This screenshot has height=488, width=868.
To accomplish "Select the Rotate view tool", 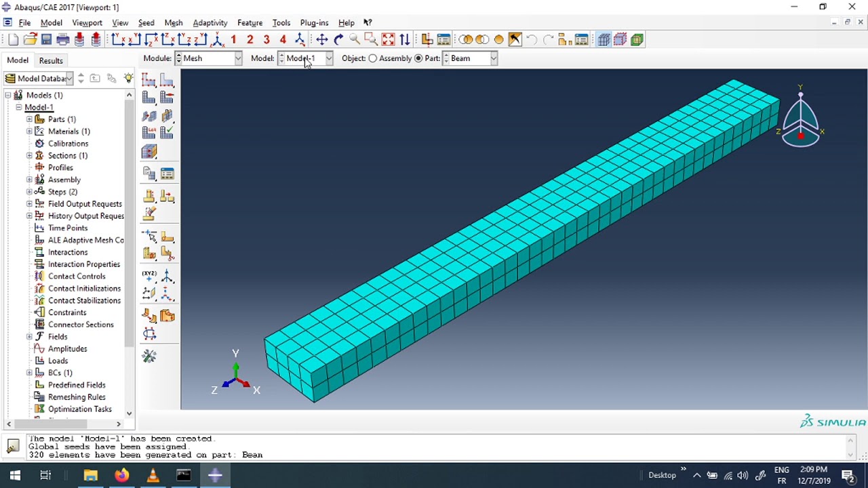I will pyautogui.click(x=338, y=40).
